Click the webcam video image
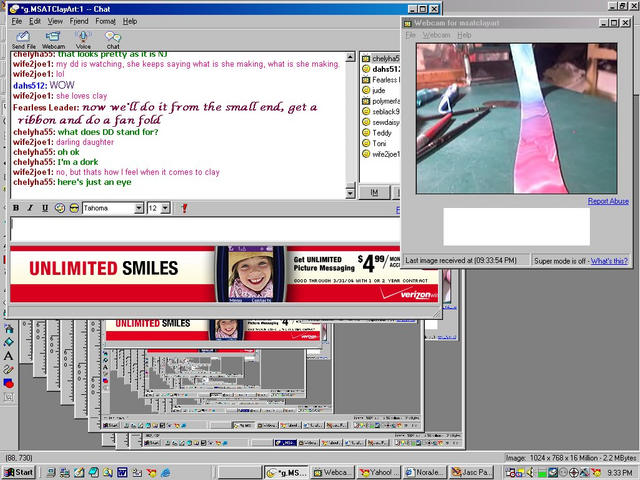 (x=516, y=118)
